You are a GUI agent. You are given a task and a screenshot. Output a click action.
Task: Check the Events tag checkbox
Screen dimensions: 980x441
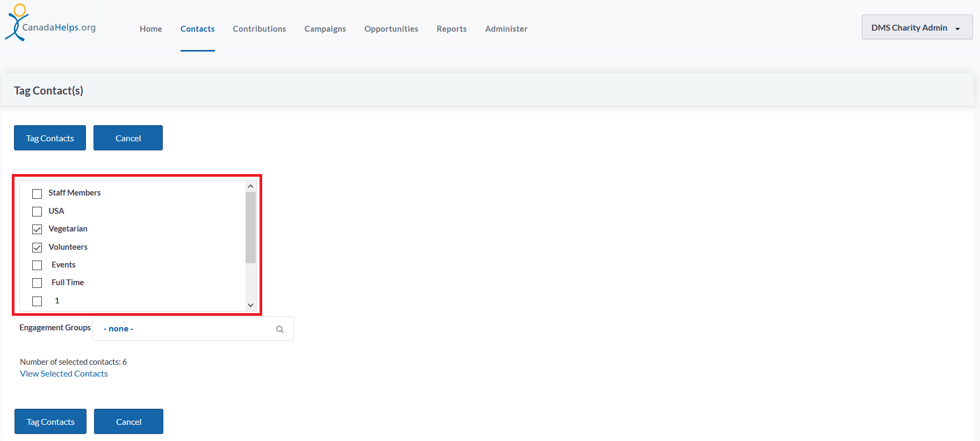point(37,265)
